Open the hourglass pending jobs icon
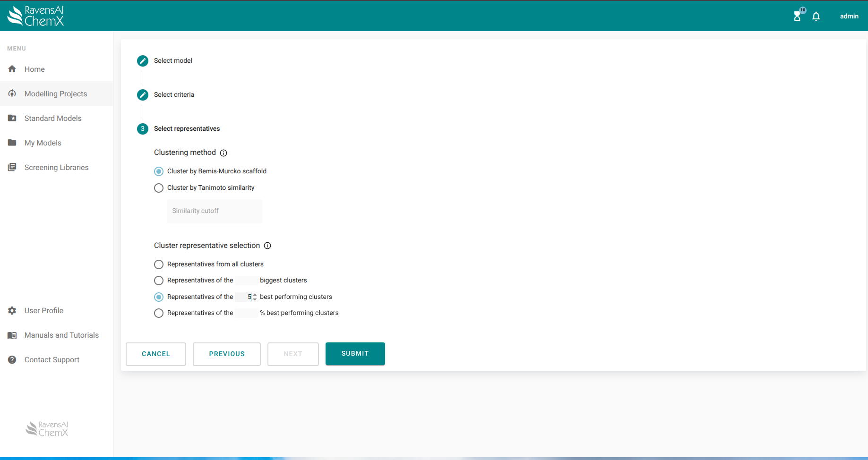This screenshot has width=868, height=460. click(x=797, y=16)
